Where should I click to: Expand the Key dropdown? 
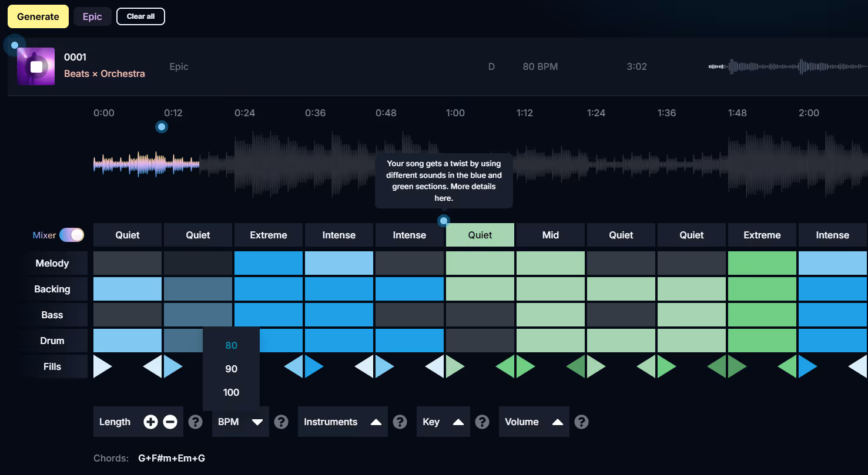(x=443, y=422)
